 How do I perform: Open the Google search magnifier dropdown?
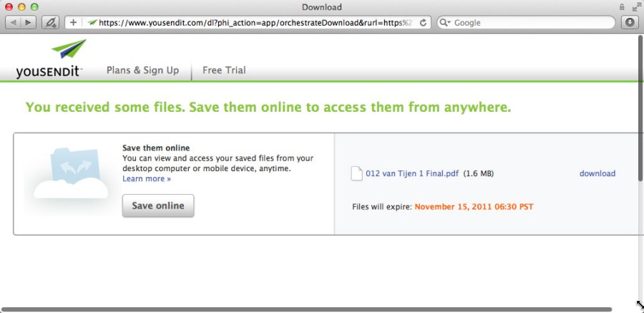[445, 22]
